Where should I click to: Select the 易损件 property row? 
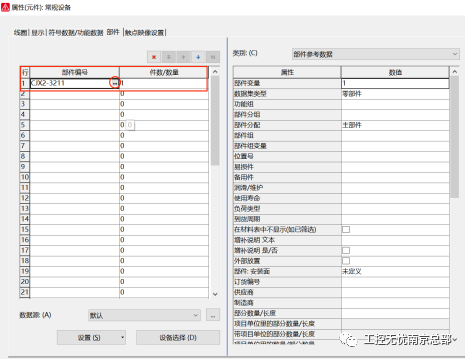[x=341, y=167]
